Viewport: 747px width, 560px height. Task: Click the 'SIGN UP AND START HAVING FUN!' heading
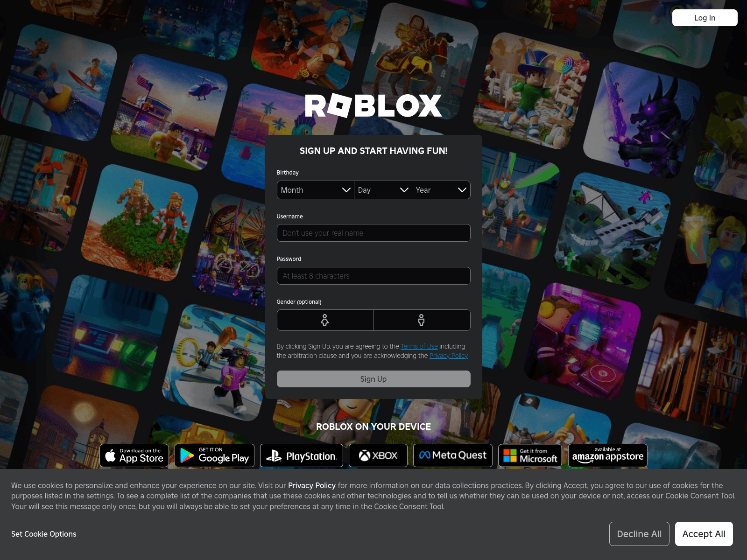pyautogui.click(x=373, y=151)
